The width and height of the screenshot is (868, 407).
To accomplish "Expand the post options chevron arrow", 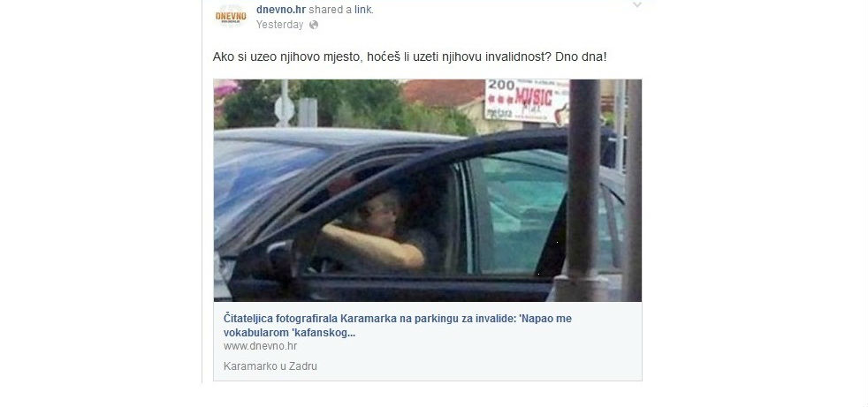I will (x=636, y=5).
